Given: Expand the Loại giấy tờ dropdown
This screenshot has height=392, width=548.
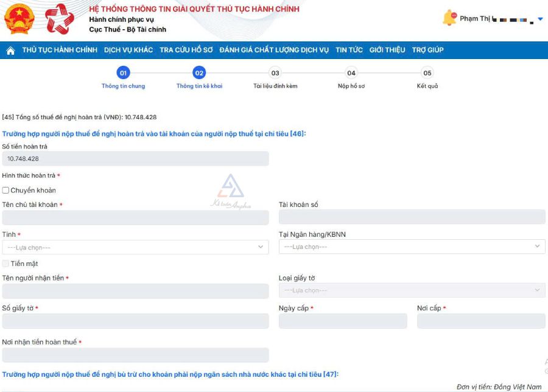Looking at the screenshot, I should pos(412,291).
